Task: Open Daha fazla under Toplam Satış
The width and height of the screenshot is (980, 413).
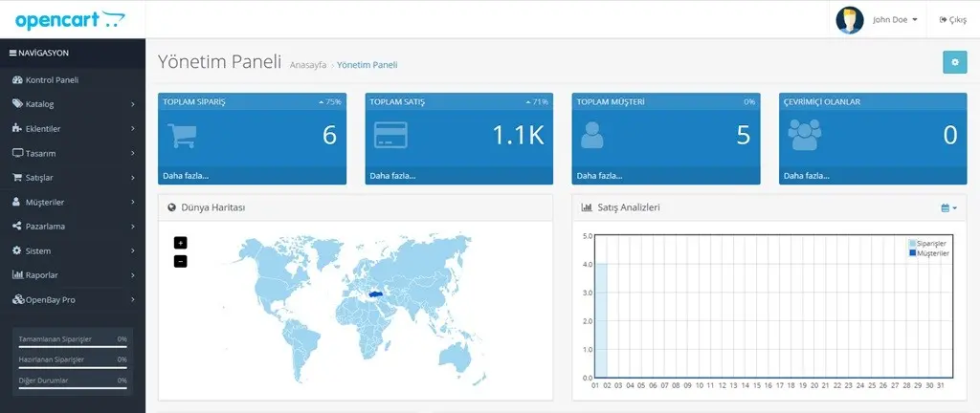Action: 392,176
